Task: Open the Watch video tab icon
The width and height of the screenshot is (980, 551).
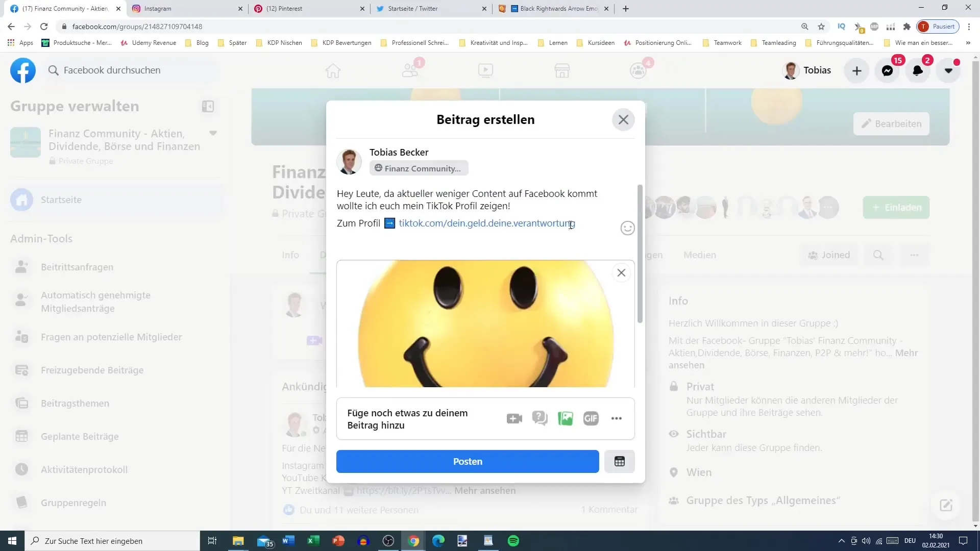Action: 485,70
